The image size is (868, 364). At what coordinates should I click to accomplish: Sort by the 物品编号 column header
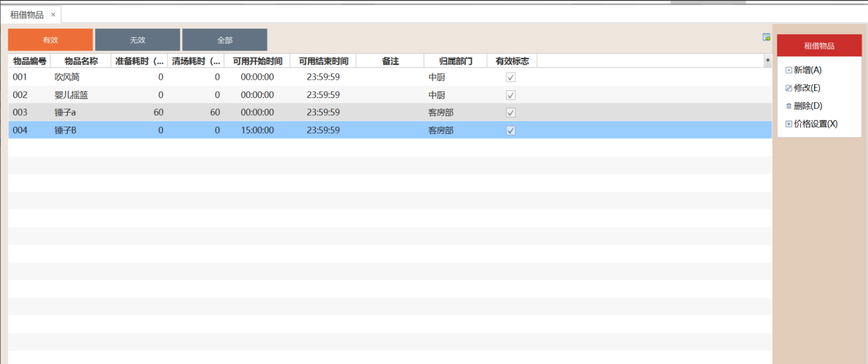[x=30, y=61]
